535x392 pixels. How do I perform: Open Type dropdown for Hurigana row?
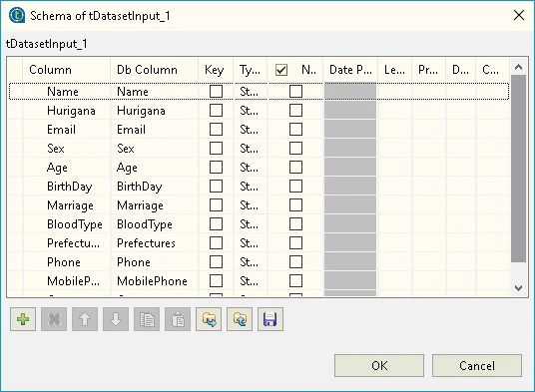(251, 111)
